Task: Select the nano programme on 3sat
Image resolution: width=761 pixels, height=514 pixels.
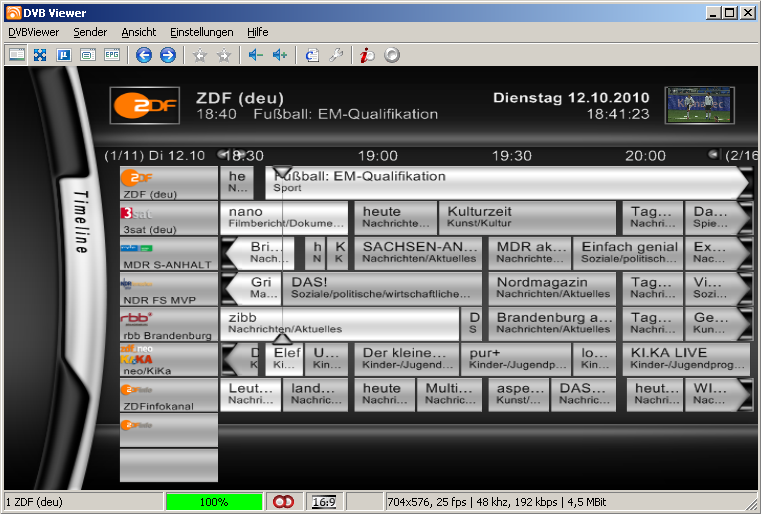Action: [284, 218]
